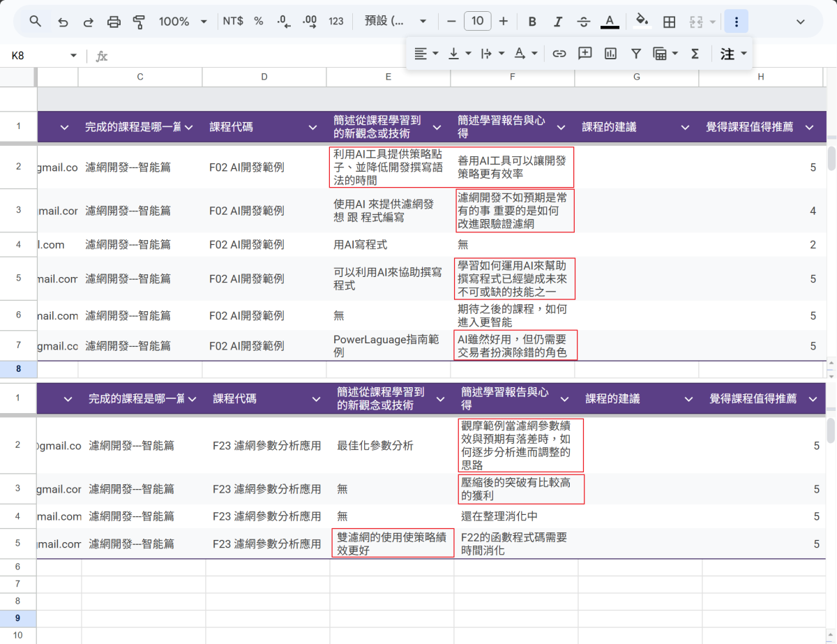Select the cell reading PowerLaguage指南範例

pyautogui.click(x=389, y=346)
